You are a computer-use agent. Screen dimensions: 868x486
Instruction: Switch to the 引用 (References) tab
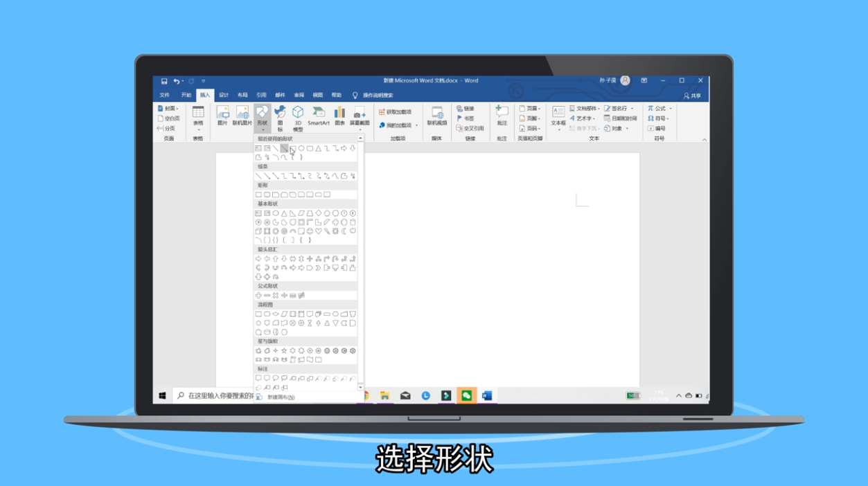click(261, 96)
